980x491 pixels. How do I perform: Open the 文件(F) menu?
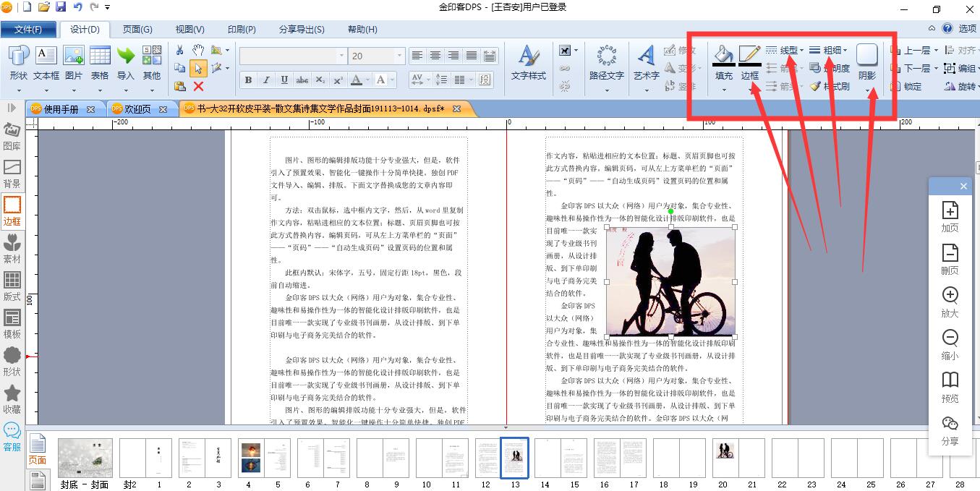coord(28,30)
